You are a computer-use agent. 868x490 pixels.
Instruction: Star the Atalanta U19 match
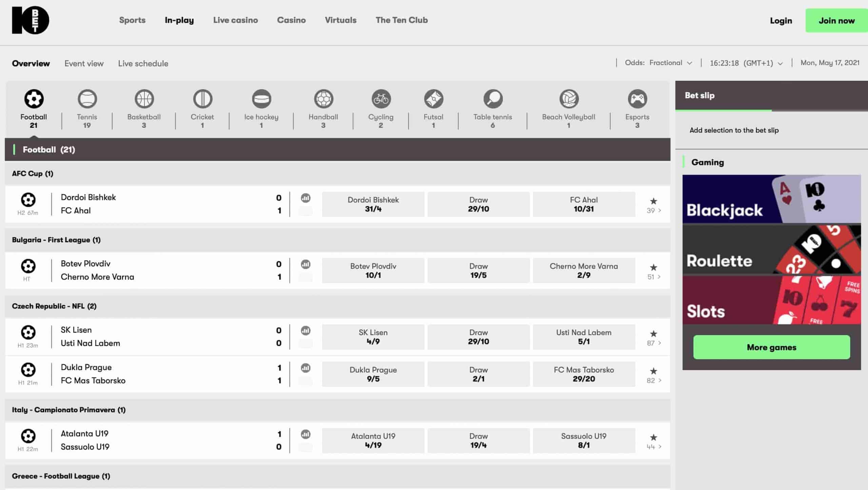pyautogui.click(x=653, y=437)
